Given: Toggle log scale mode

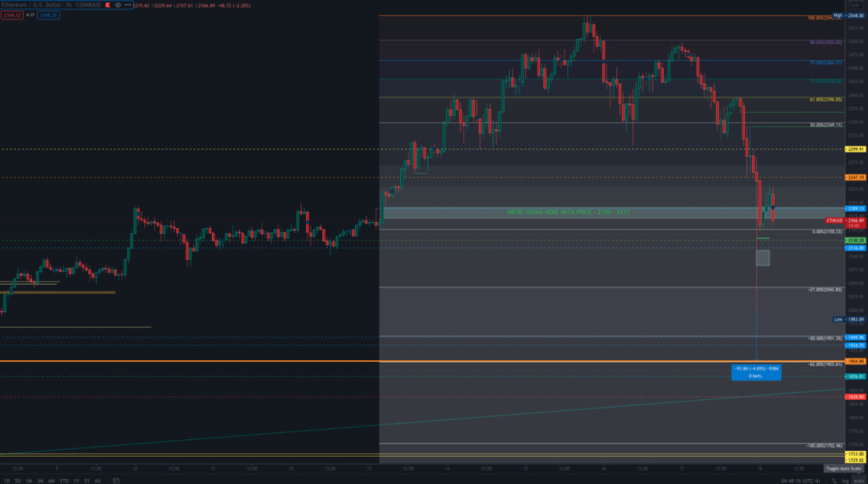Looking at the screenshot, I should pos(847,480).
